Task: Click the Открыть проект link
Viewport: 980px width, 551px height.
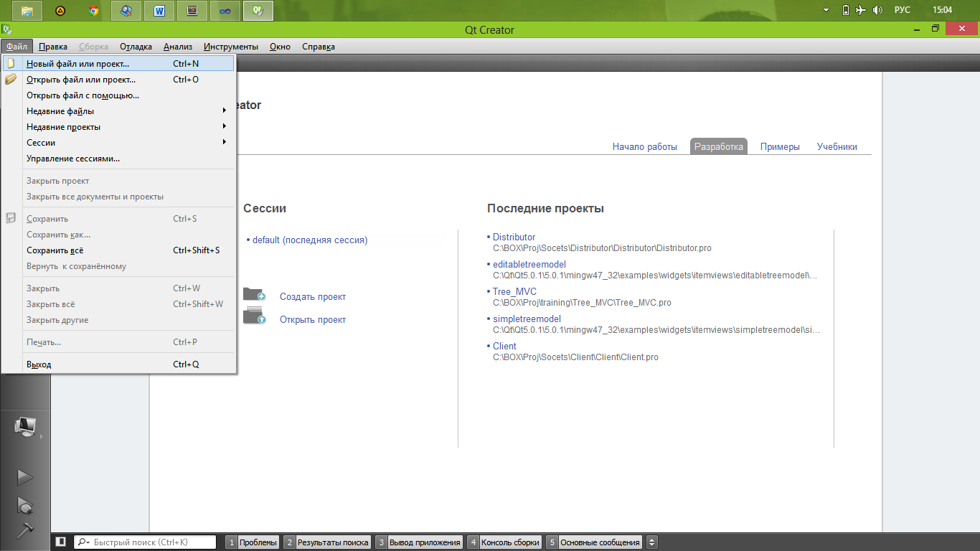Action: tap(313, 319)
